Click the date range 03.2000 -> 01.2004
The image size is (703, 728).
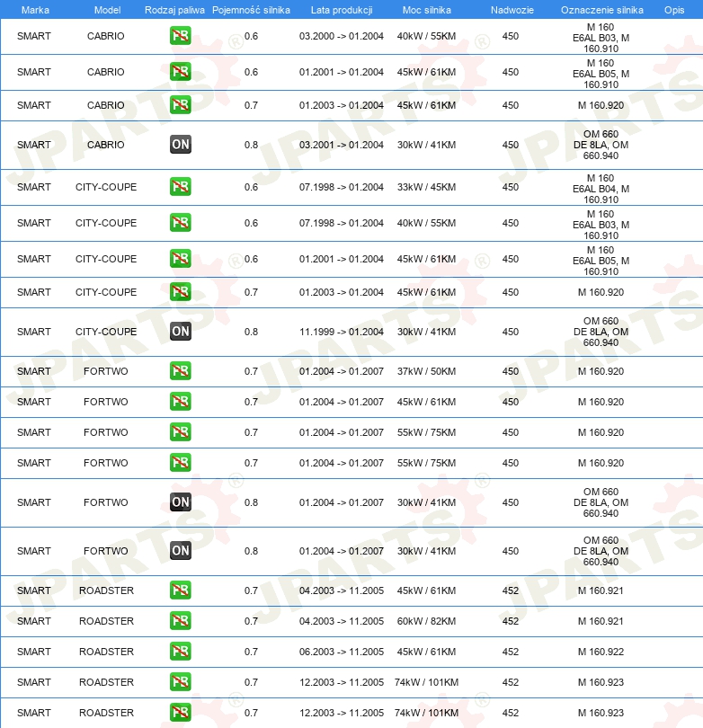342,36
